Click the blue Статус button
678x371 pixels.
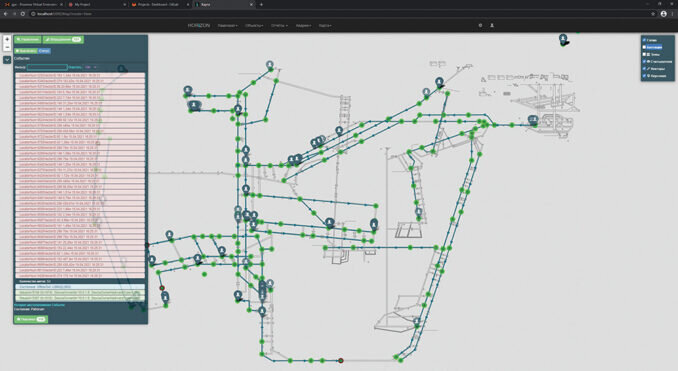(x=44, y=51)
